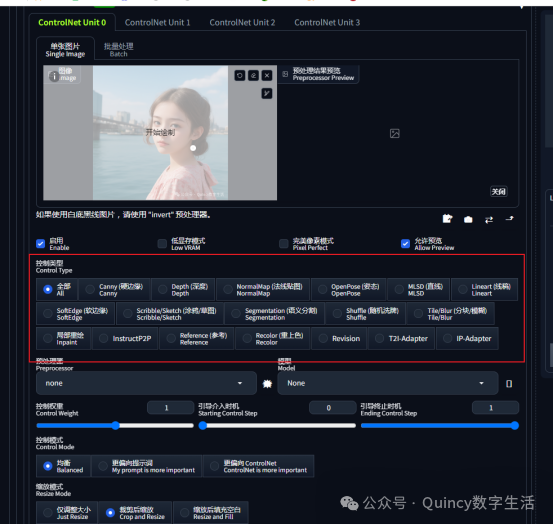Select the Recolor control type
The height and width of the screenshot is (525, 553).
coord(273,338)
